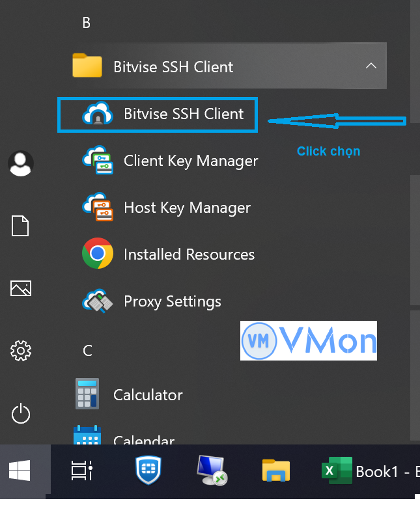420x505 pixels.
Task: Open Host Key Manager icon
Action: point(98,208)
